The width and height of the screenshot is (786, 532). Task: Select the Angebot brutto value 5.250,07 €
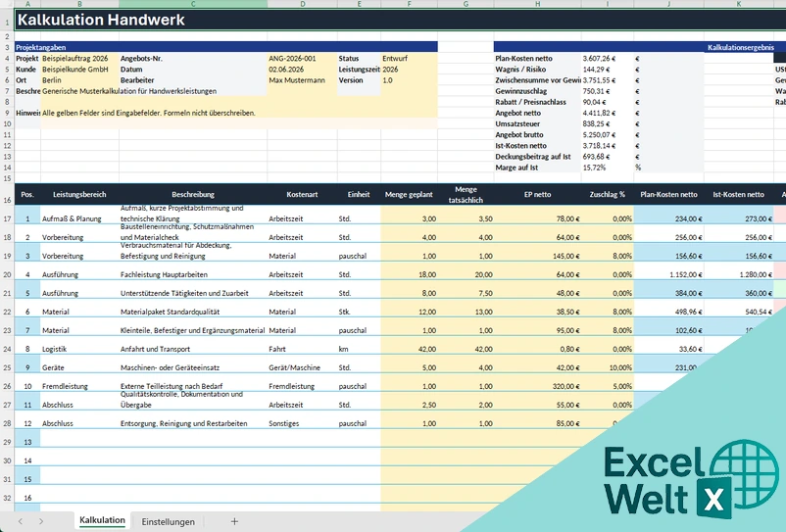click(607, 135)
